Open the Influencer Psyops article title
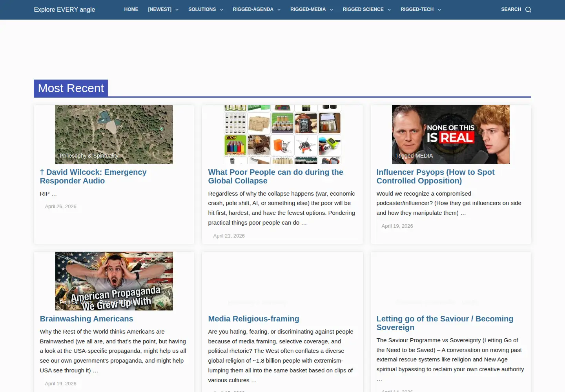The width and height of the screenshot is (565, 392). tap(436, 176)
